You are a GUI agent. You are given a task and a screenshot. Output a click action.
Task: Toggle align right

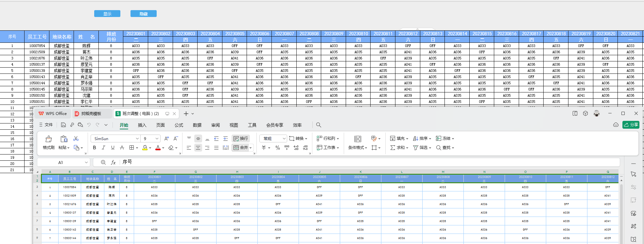(207, 148)
